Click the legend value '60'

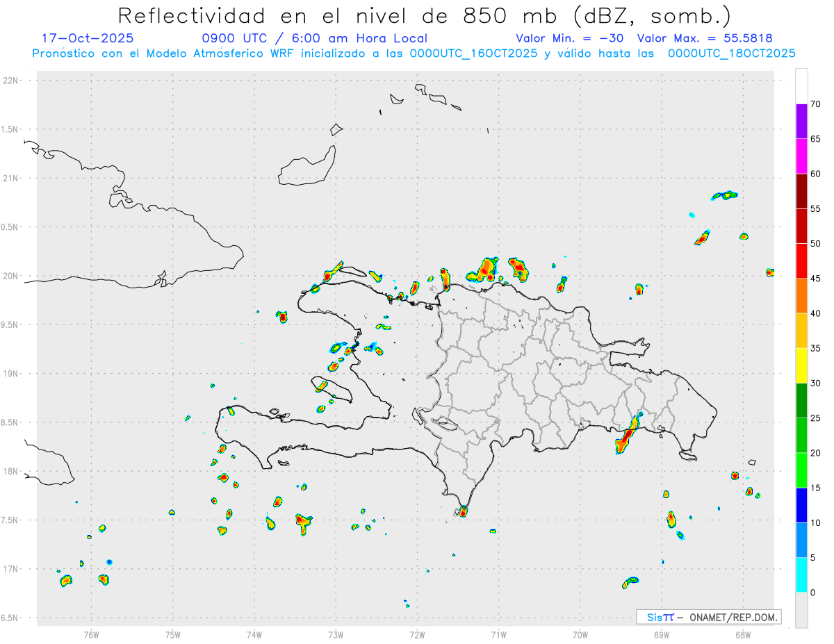point(817,174)
